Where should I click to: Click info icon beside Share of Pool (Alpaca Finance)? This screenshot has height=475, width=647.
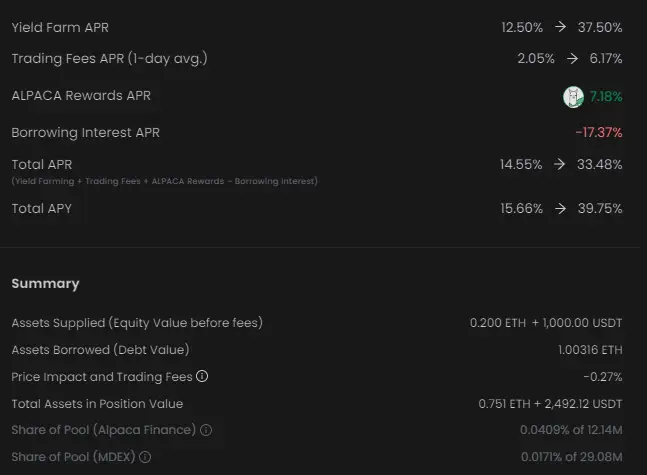click(206, 430)
